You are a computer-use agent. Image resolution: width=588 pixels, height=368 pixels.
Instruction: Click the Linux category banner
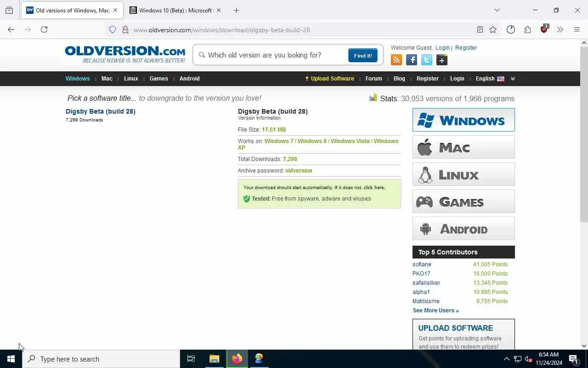tap(464, 174)
